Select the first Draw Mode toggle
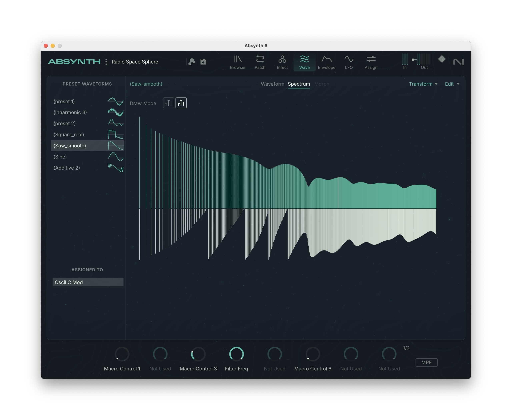Viewport: 512px width, 420px height. 168,103
